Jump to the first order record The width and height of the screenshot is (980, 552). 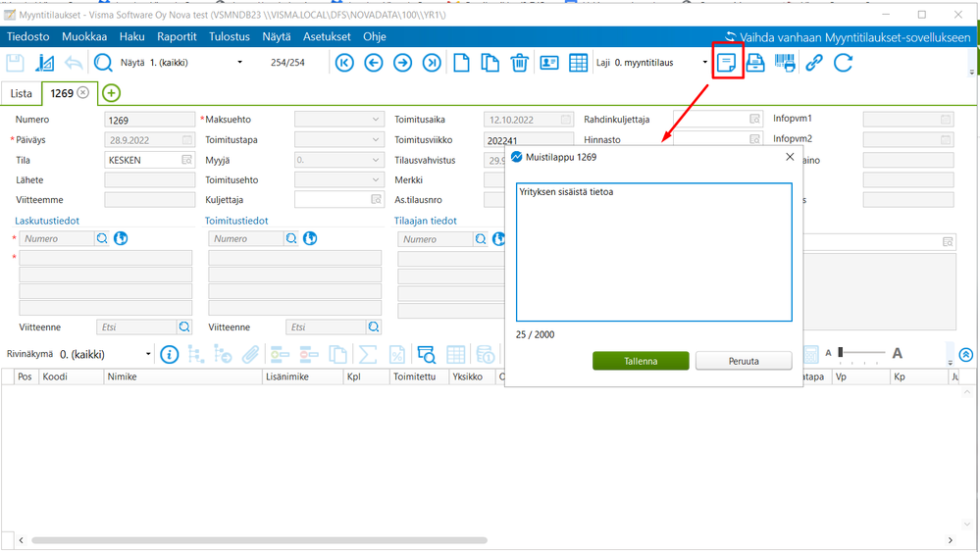point(344,63)
